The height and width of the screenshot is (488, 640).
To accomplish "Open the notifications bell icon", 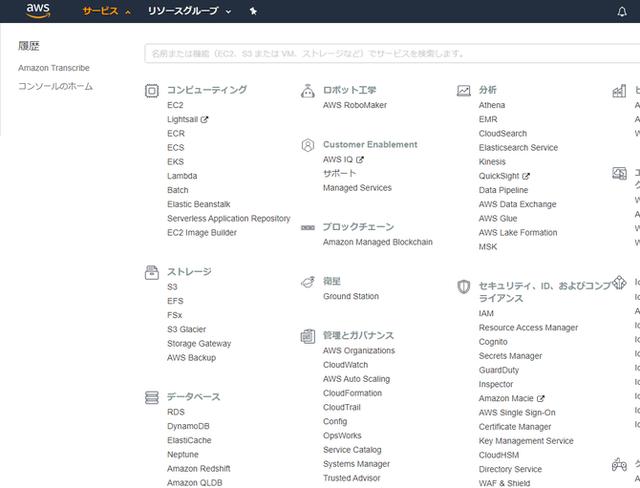I will tap(622, 11).
